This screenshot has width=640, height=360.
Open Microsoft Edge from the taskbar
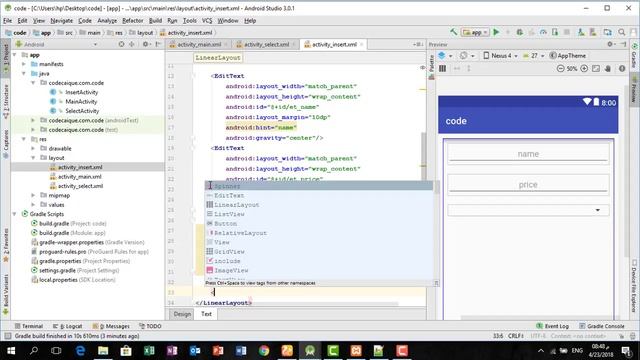pyautogui.click(x=80, y=351)
